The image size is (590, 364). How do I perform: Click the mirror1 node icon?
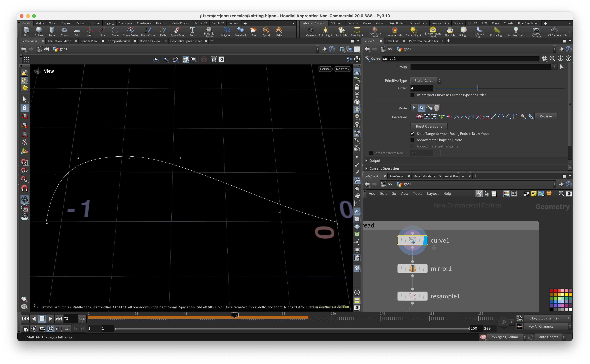(x=412, y=269)
